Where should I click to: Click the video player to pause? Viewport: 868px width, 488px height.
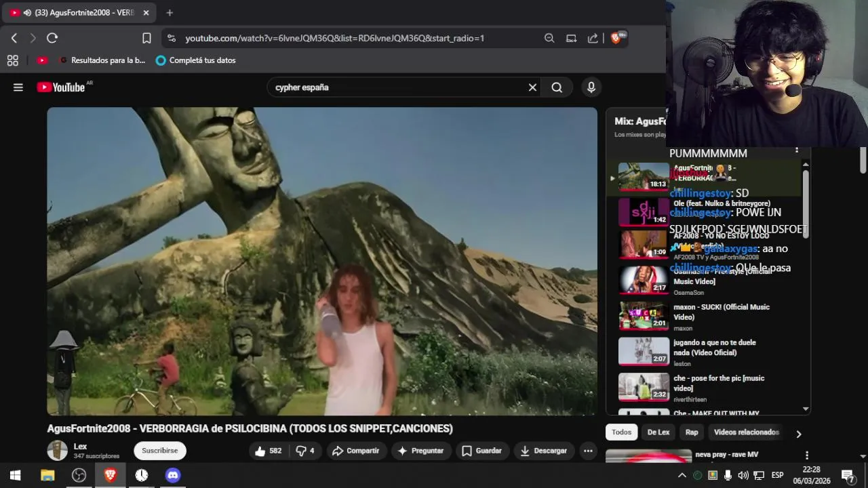(322, 261)
